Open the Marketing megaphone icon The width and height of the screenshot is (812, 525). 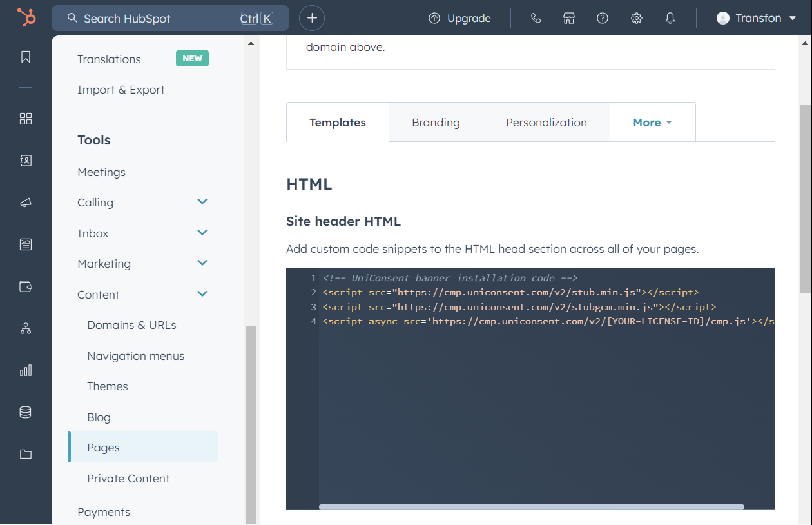point(26,203)
